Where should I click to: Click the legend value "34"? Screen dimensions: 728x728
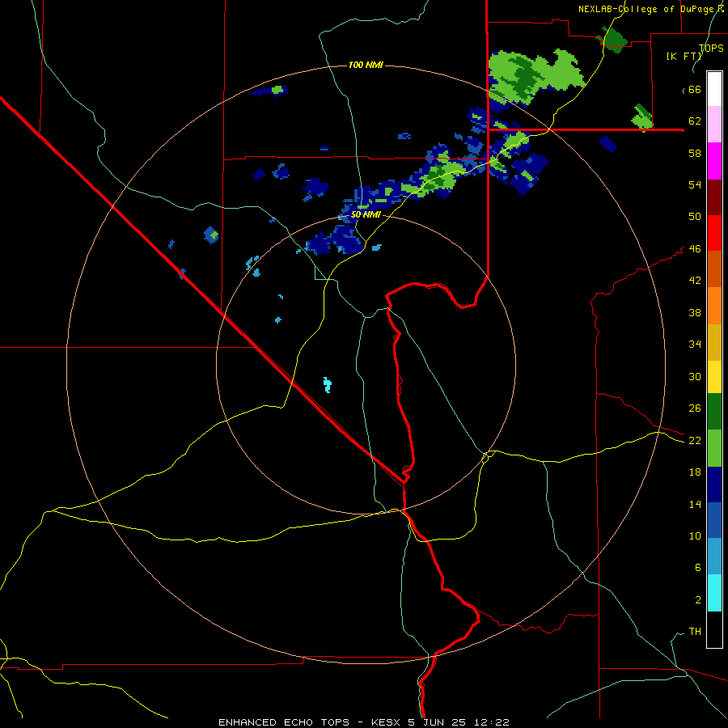695,345
